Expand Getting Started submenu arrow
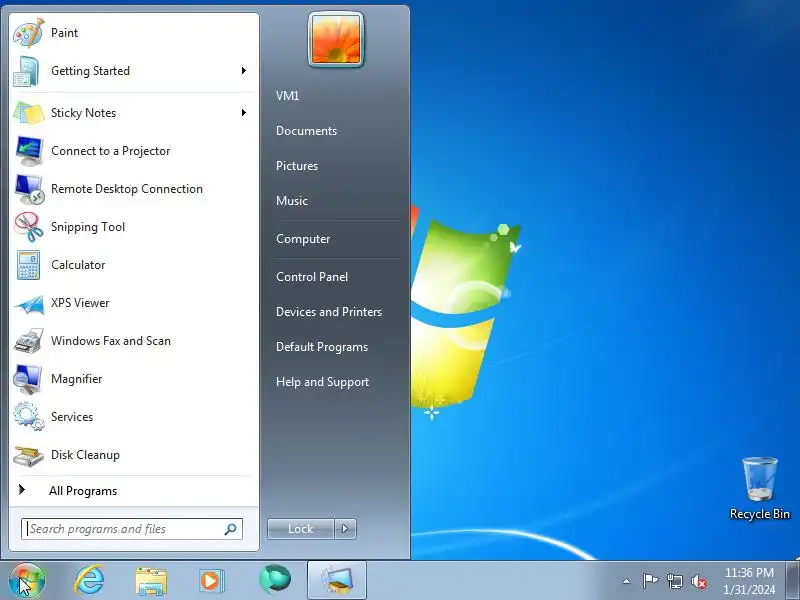The height and width of the screenshot is (600, 800). 244,70
